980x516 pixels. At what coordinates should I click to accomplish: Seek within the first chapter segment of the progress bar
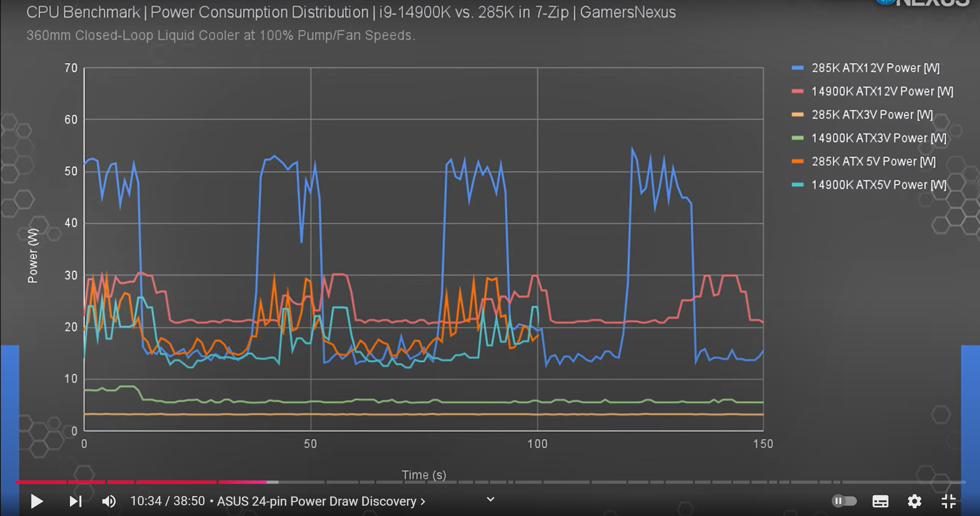pos(40,482)
